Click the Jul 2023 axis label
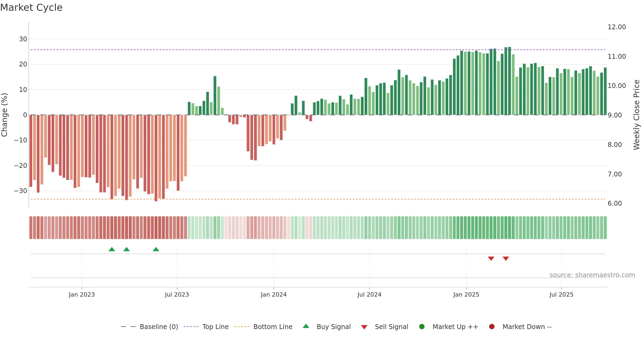 click(177, 295)
